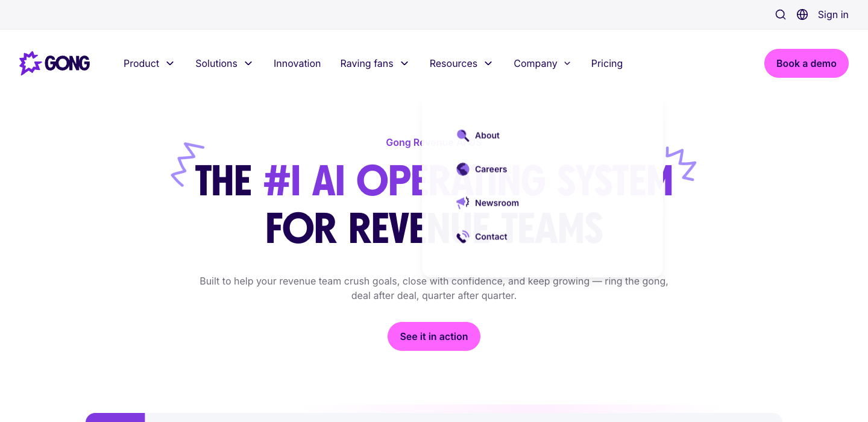
Task: Collapse the Company chevron
Action: (x=567, y=63)
